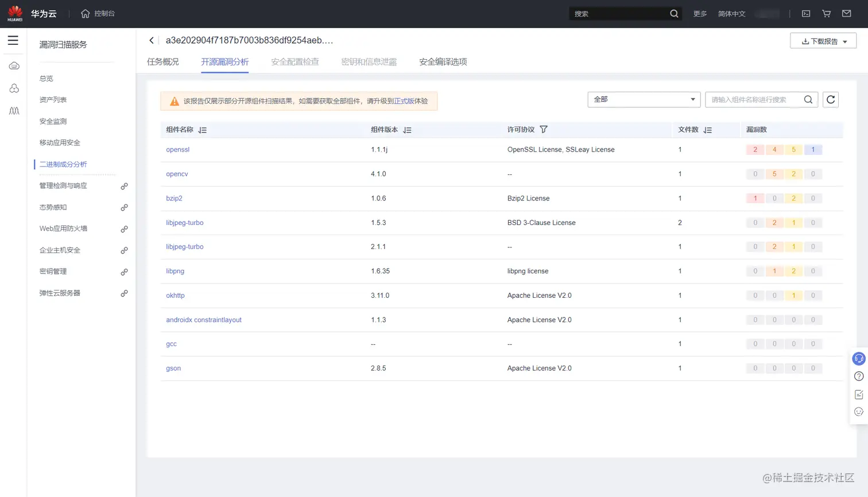Open libjpeg-turbo version 1.5.3 link
This screenshot has width=868, height=497.
(184, 223)
